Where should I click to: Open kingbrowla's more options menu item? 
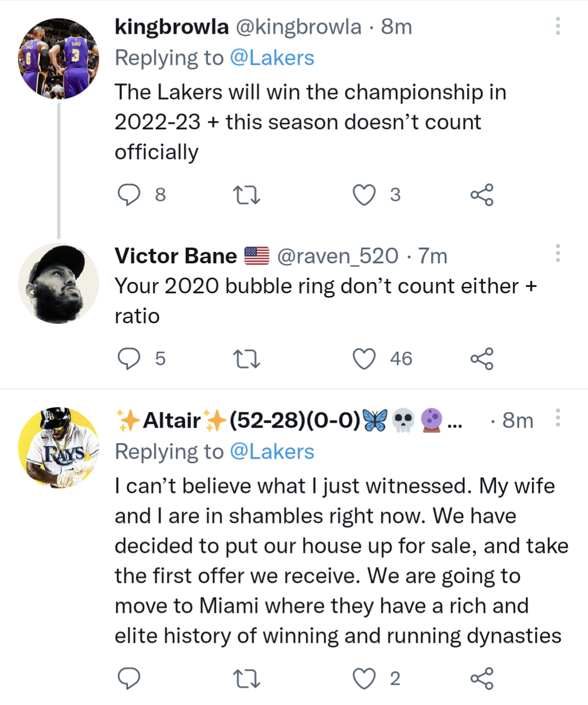click(557, 27)
